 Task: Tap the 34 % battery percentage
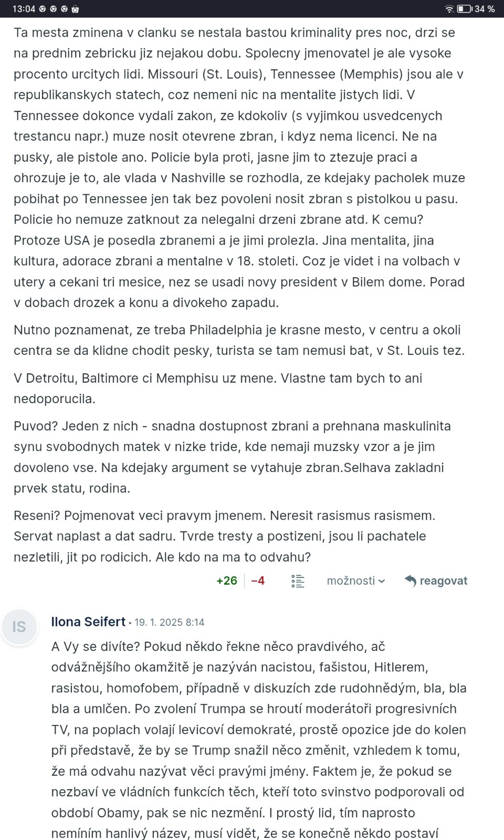click(484, 9)
